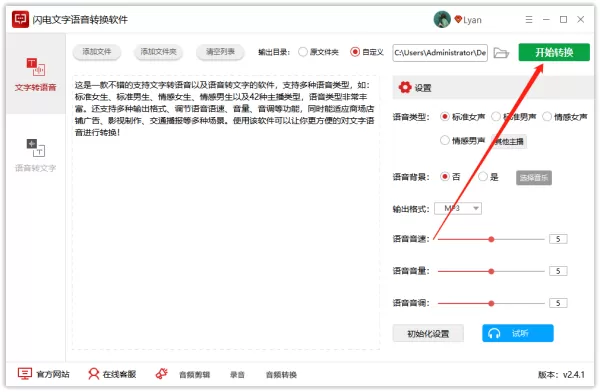This screenshot has width=600, height=392.
Task: Open the 输出格式 MP3 dropdown
Action: pyautogui.click(x=458, y=208)
